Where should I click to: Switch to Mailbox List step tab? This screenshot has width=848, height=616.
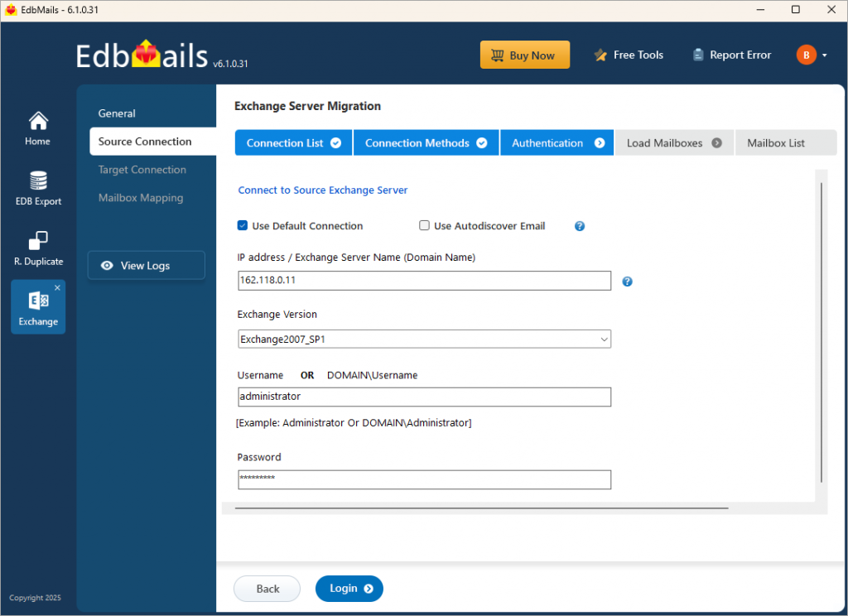(x=786, y=142)
